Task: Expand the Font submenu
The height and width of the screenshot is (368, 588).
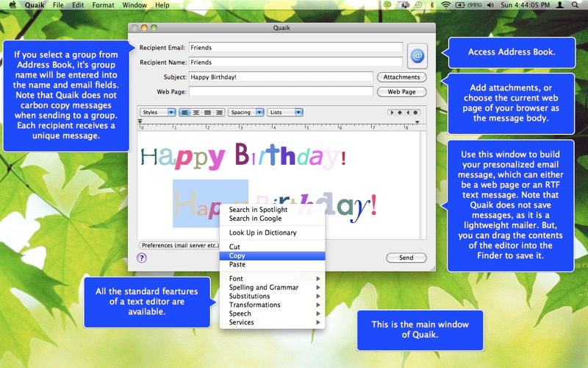Action: click(x=272, y=279)
